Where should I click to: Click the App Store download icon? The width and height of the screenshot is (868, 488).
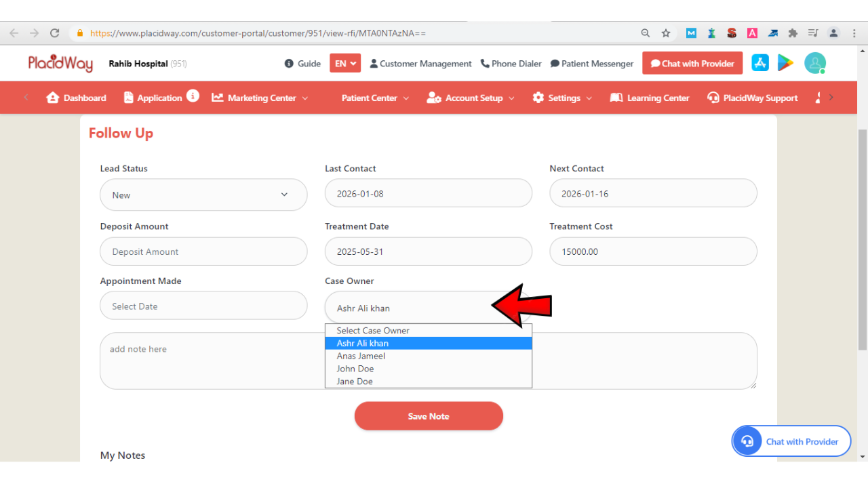coord(759,63)
